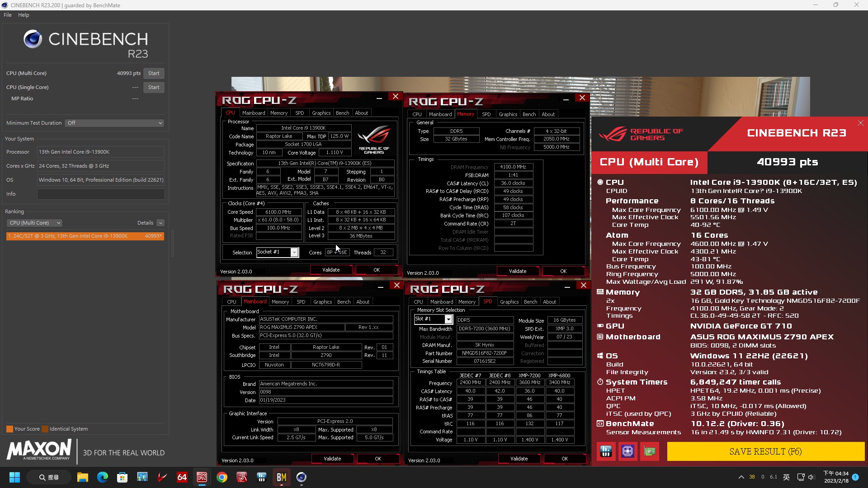Click the taskbar search box
This screenshot has height=488, width=868.
pos(49,477)
